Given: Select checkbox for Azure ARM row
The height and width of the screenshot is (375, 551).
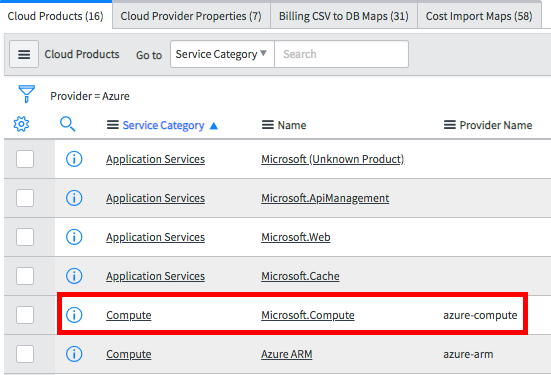Looking at the screenshot, I should (25, 354).
